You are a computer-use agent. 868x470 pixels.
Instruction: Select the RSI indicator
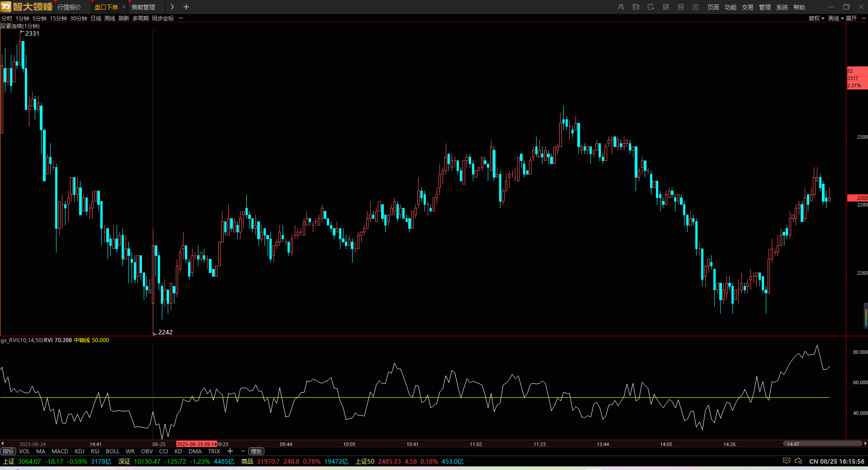95,451
